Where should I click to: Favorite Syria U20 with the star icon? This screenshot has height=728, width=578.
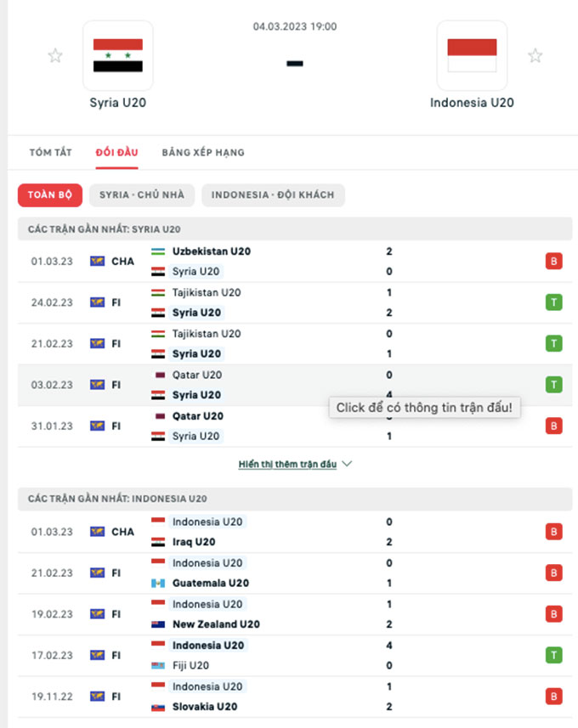point(55,56)
